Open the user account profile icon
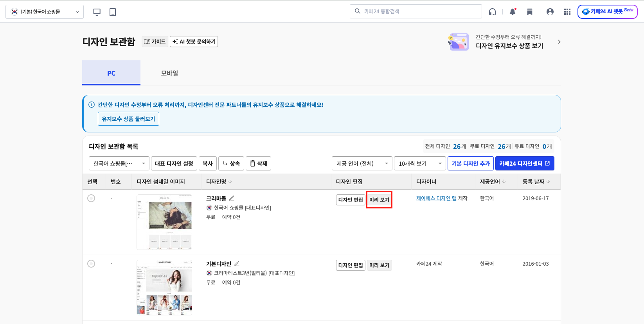The height and width of the screenshot is (324, 644). tap(550, 12)
